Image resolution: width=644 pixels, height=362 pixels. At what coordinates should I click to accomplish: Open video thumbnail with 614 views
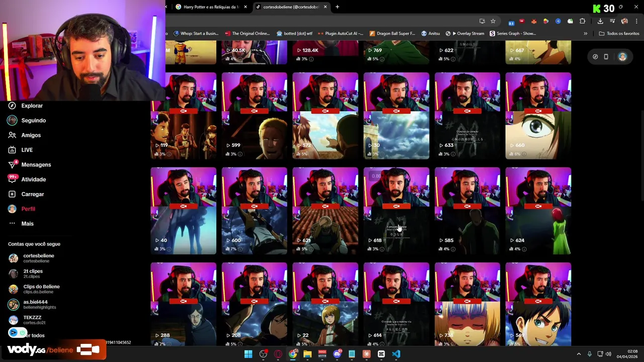tap(396, 304)
